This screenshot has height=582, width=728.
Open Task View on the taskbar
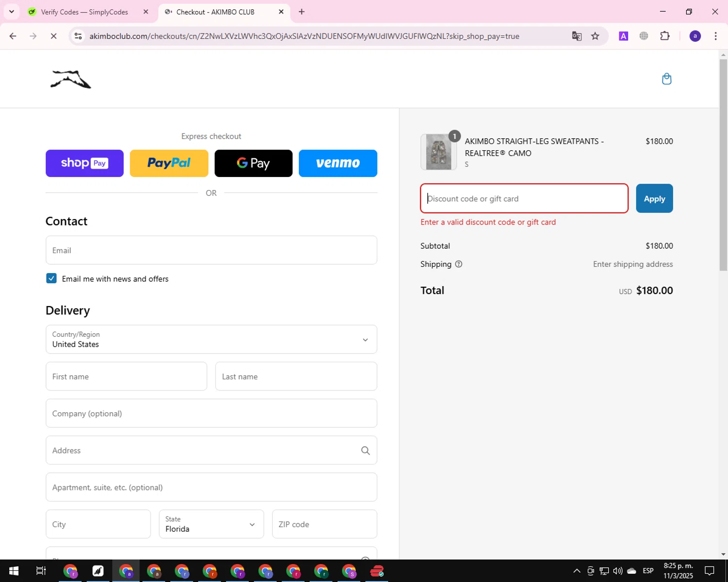tap(41, 571)
